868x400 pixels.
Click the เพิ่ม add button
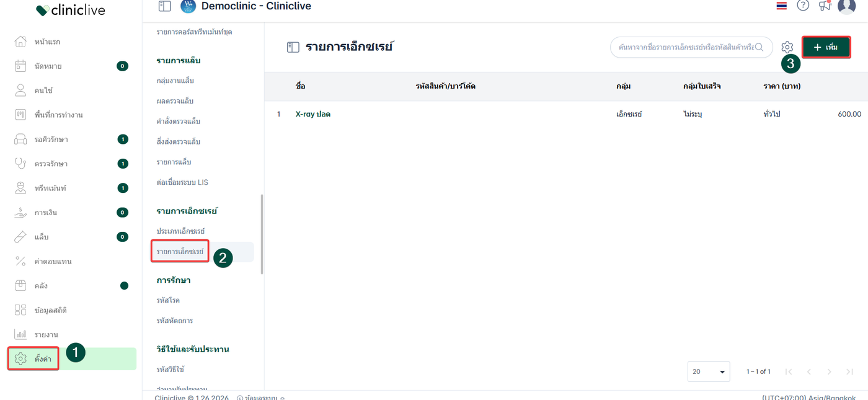[826, 47]
